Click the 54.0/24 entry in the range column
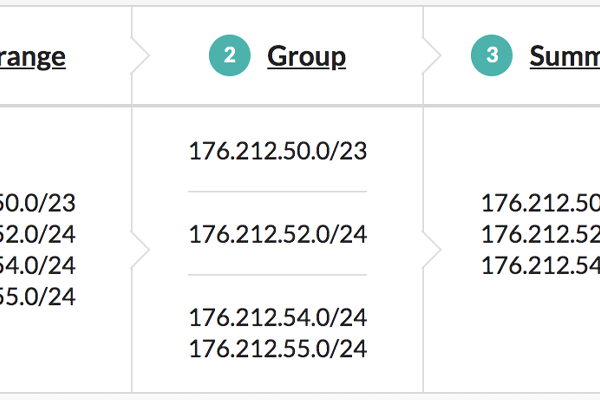The height and width of the screenshot is (400, 600). click(38, 266)
